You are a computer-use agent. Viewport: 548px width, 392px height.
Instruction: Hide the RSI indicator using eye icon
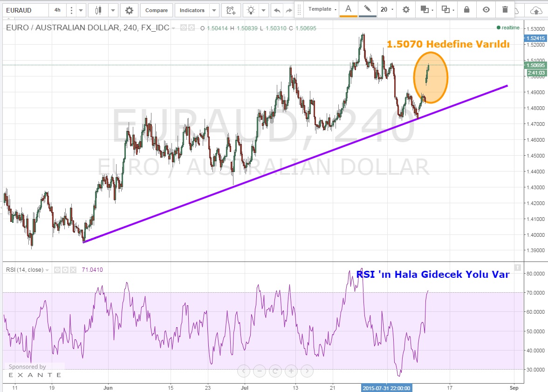(57, 270)
